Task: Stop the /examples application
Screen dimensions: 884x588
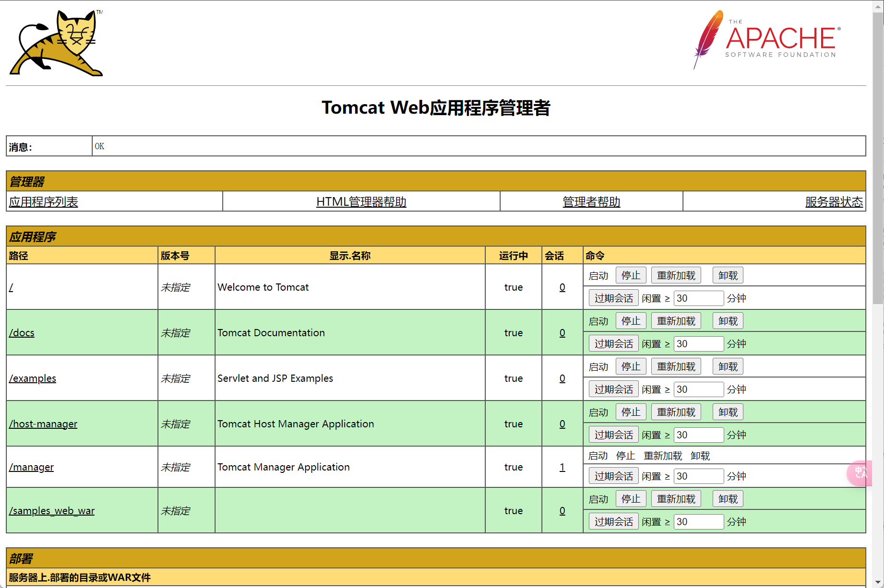Action: coord(631,366)
